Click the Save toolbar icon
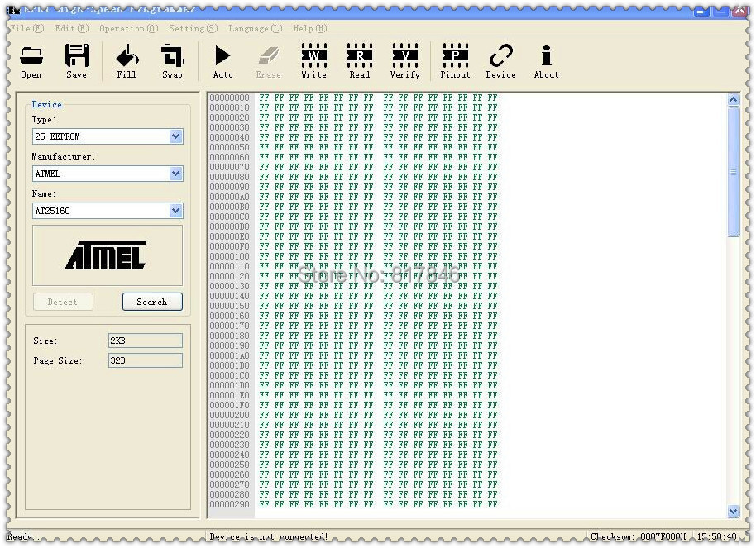 pyautogui.click(x=76, y=61)
